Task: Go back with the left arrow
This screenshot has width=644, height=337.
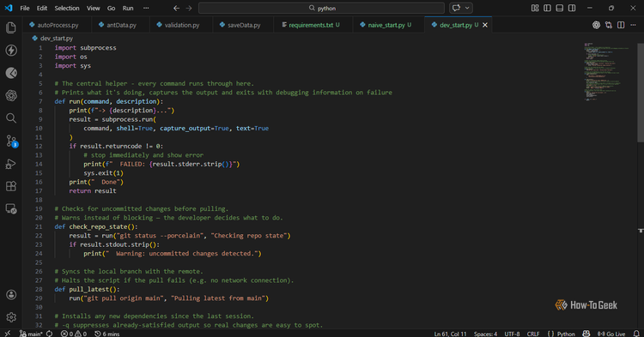Action: tap(176, 8)
